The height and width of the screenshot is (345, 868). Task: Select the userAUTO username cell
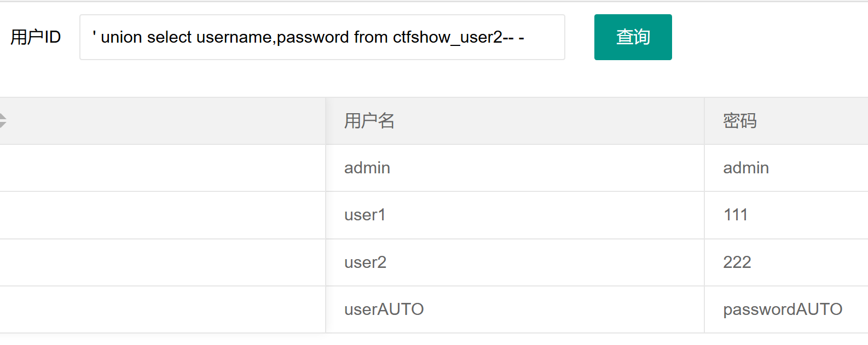tap(384, 309)
